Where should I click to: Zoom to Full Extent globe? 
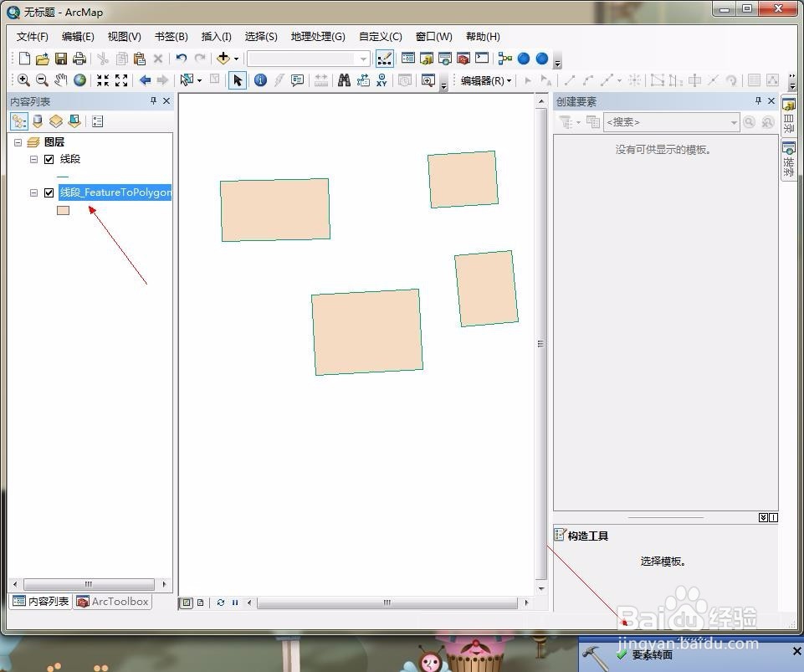(x=79, y=80)
